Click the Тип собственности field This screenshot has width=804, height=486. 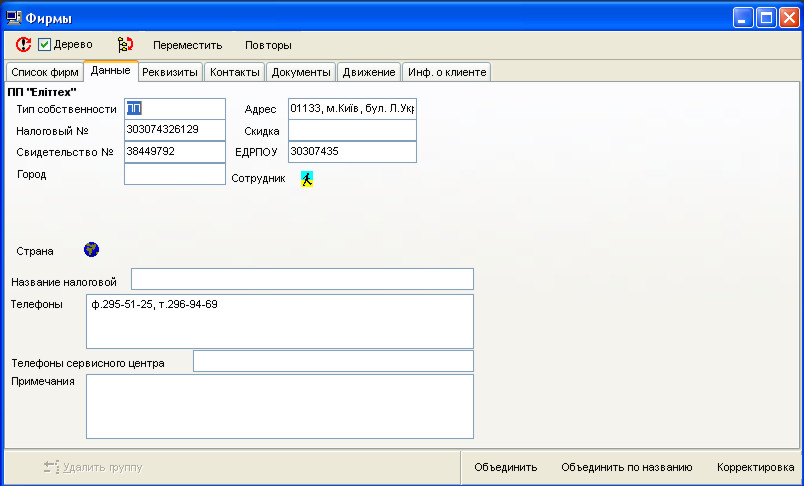click(x=175, y=108)
